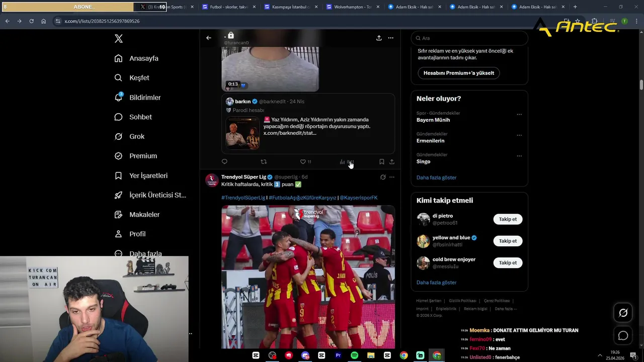Open the Windows notification center

pos(633,355)
